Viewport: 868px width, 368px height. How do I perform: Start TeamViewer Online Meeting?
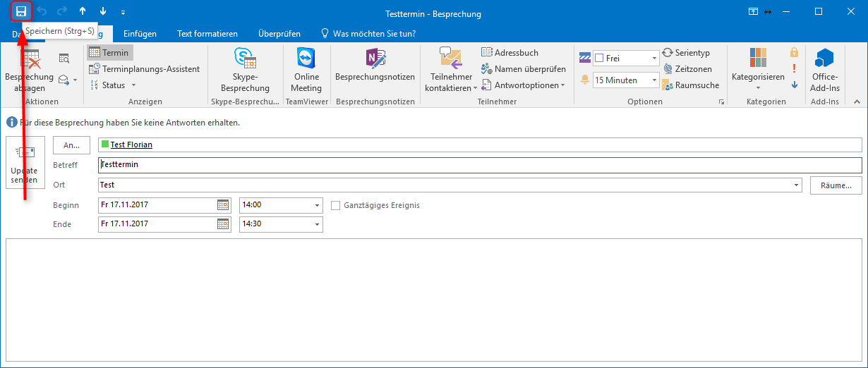click(306, 70)
